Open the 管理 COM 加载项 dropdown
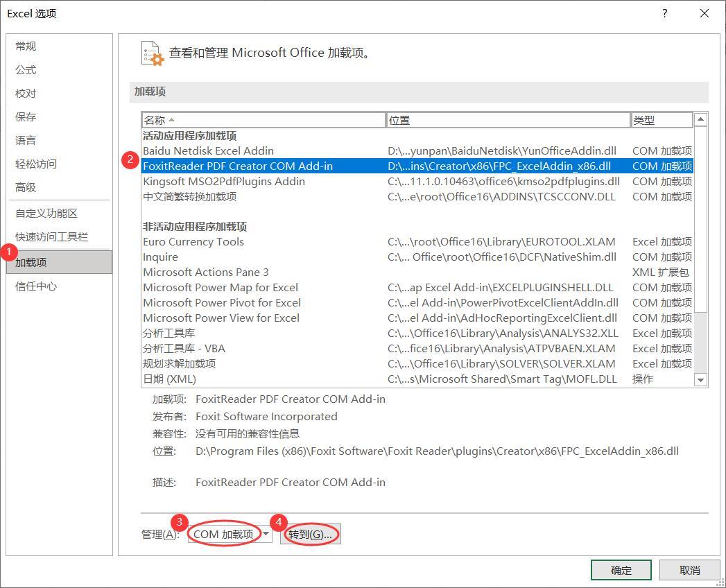This screenshot has width=726, height=588. [x=230, y=535]
